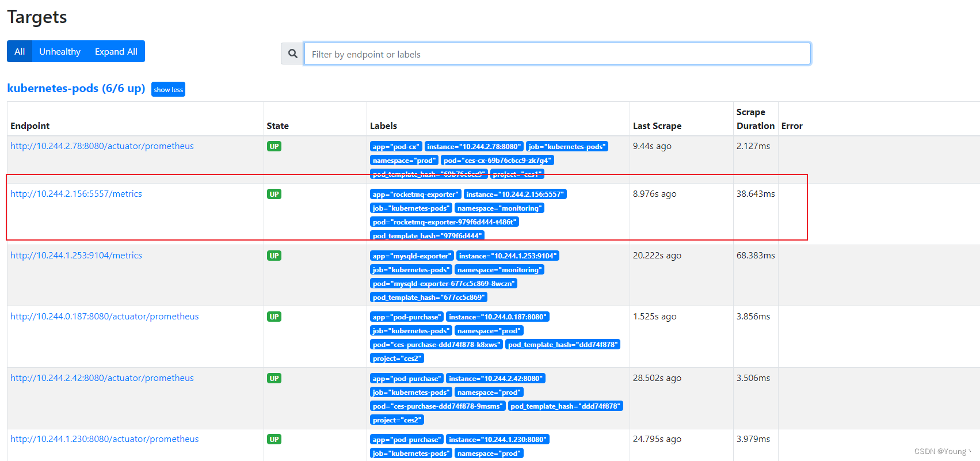Click the app="pod-cx" label
This screenshot has width=980, height=461.
pos(396,147)
